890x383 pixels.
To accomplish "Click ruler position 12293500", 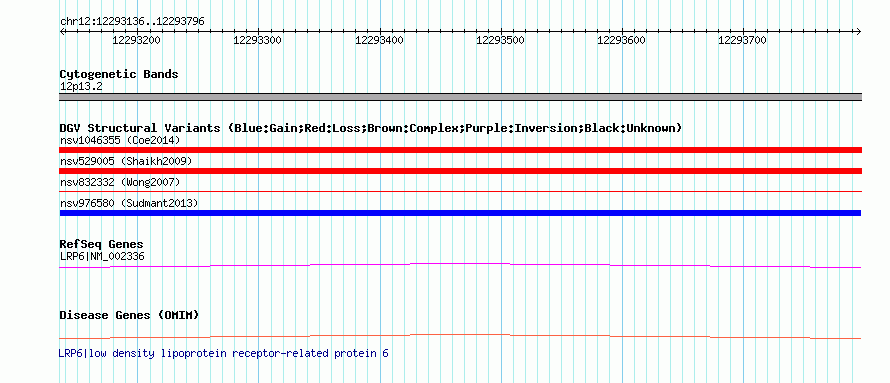I will [x=500, y=40].
